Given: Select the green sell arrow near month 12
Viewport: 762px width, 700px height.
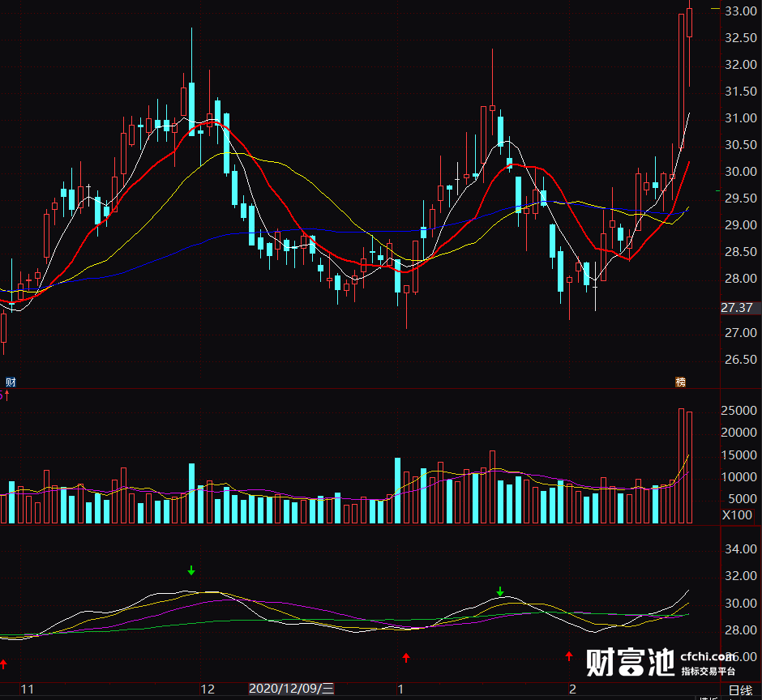Looking at the screenshot, I should (191, 570).
